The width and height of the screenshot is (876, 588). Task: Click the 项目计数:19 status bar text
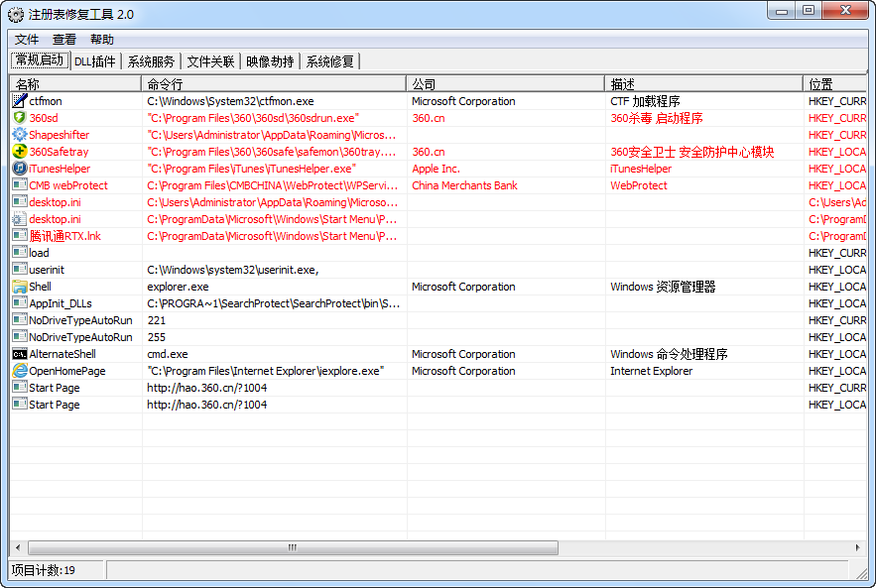click(x=43, y=570)
